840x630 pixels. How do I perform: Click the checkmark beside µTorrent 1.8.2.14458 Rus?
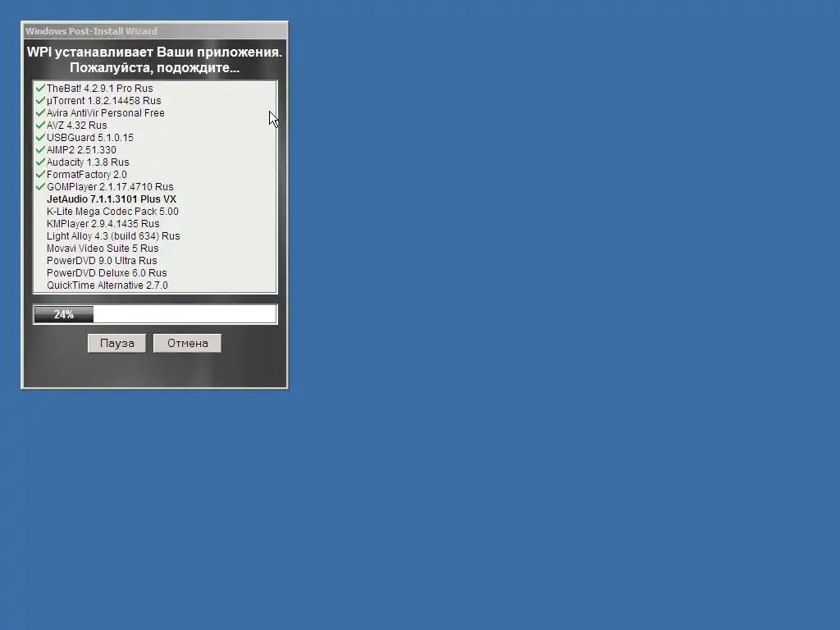(x=40, y=100)
